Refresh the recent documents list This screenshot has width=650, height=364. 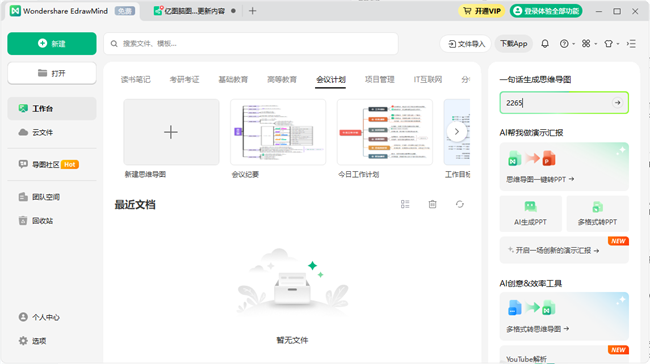(x=460, y=204)
